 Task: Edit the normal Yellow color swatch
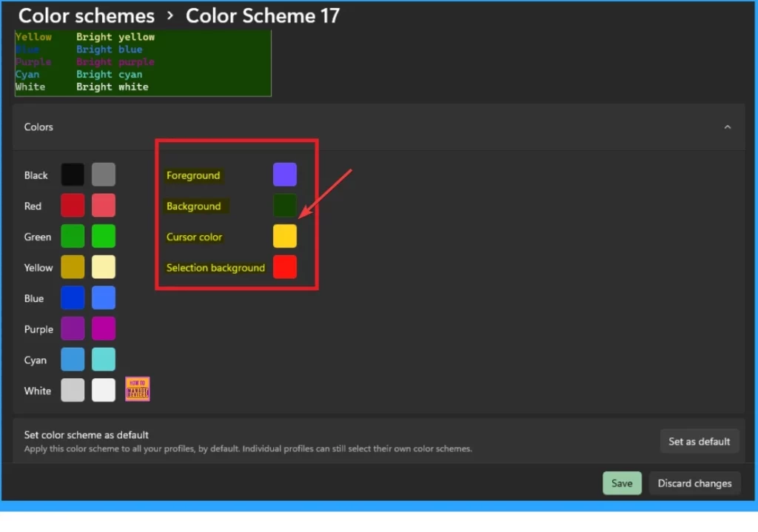pos(73,267)
